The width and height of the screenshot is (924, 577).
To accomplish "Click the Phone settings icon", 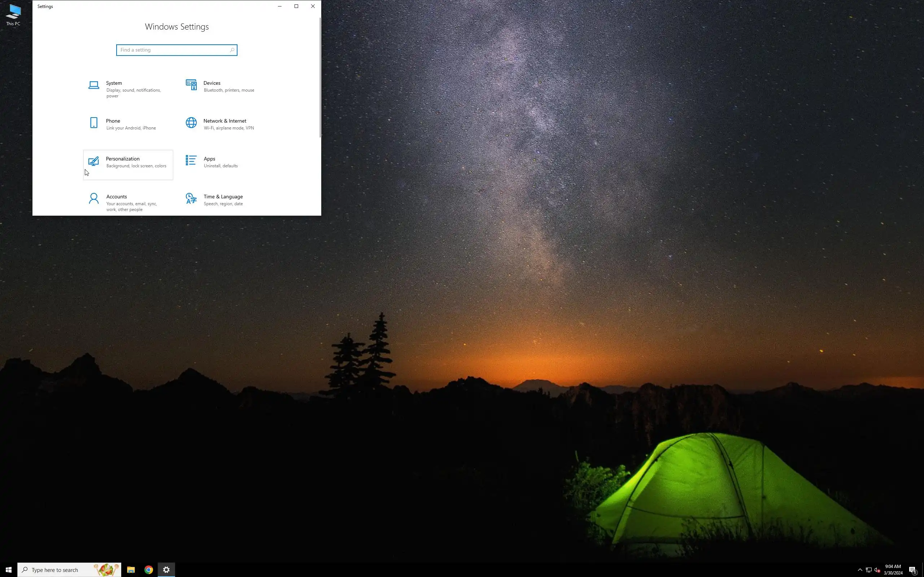I will pyautogui.click(x=93, y=123).
